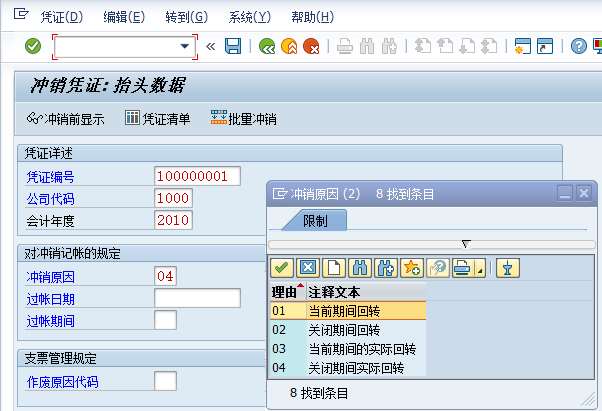The height and width of the screenshot is (411, 602).
Task: Click the Last Page icon
Action: click(x=490, y=46)
